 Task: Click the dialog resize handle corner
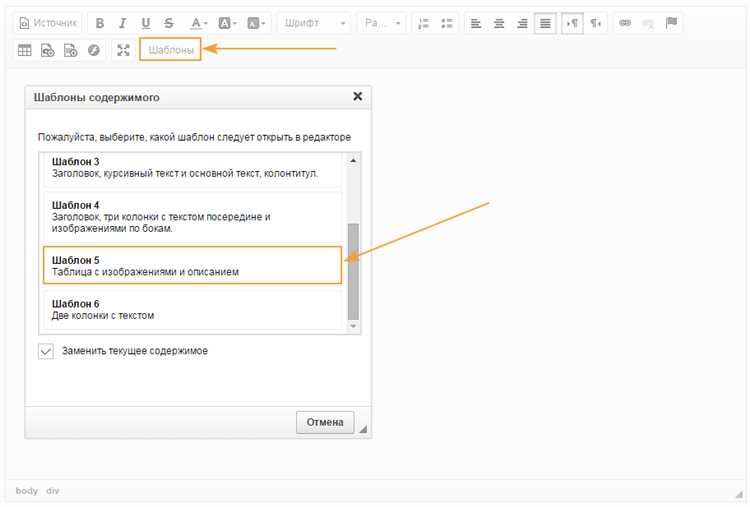point(363,429)
